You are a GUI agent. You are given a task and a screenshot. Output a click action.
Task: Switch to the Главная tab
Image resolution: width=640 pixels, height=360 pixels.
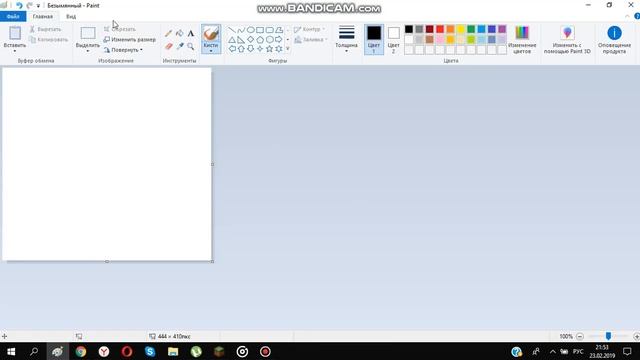[x=43, y=16]
